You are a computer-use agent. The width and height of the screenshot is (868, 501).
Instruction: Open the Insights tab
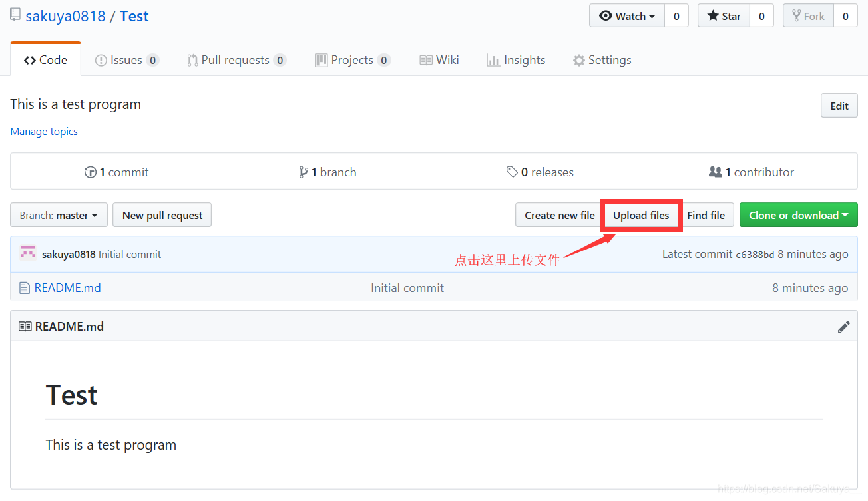pos(516,60)
